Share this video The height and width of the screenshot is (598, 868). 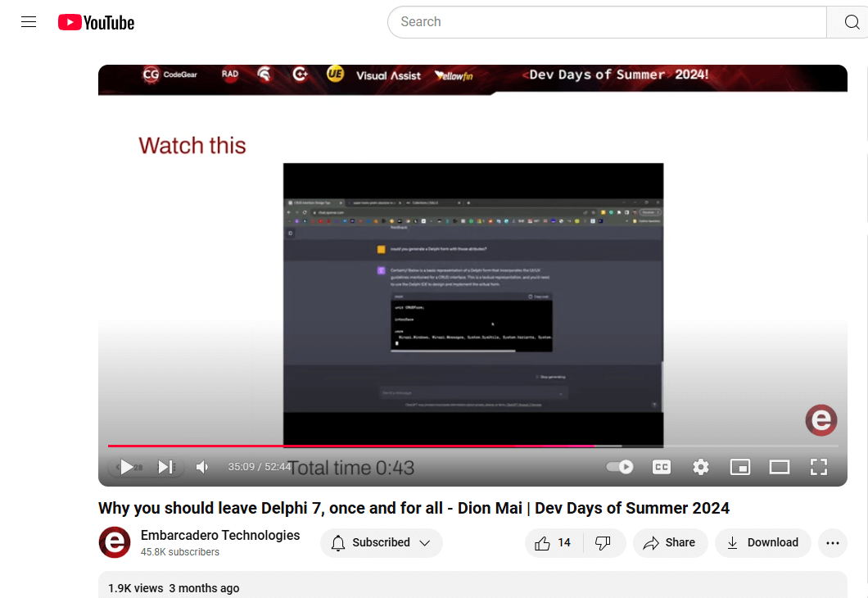point(670,542)
